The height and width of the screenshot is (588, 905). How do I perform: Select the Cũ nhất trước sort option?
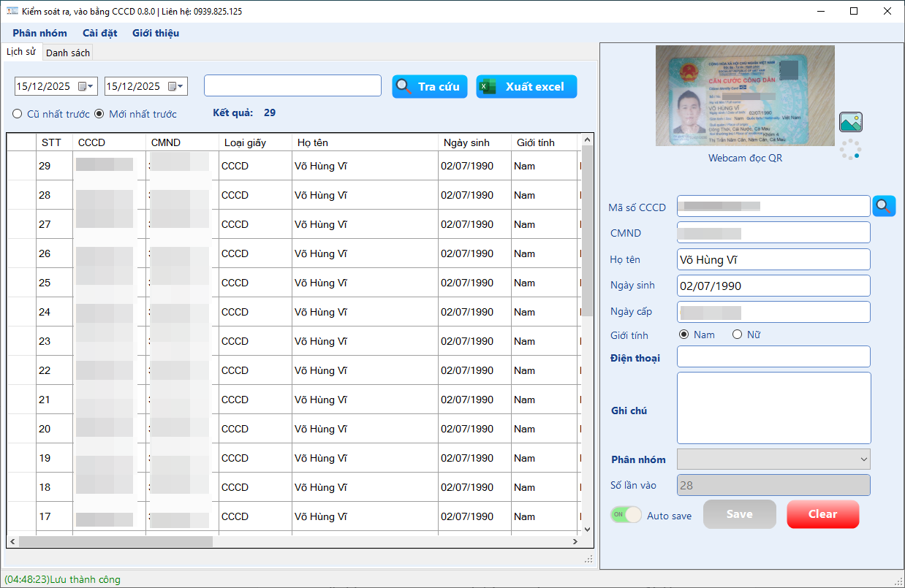point(17,114)
